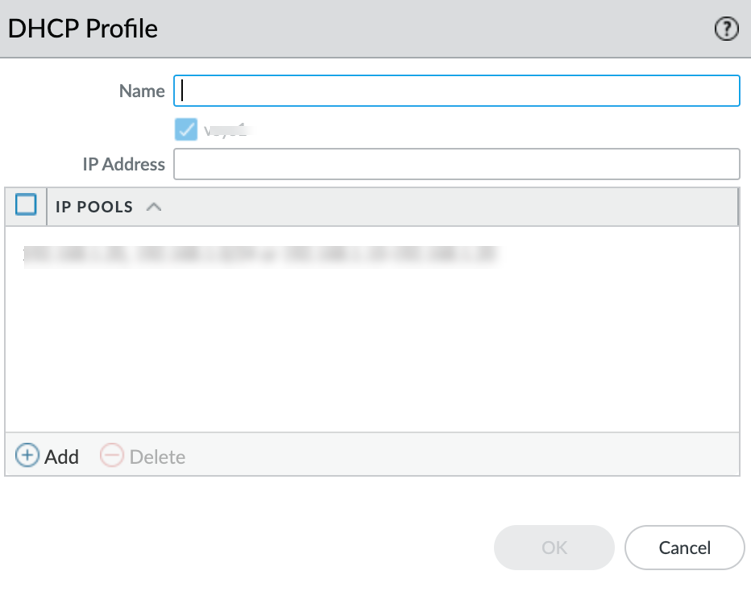Screen dimensions: 751x593
Task: Toggle the sort caret next to IP POOLS
Action: tap(153, 207)
